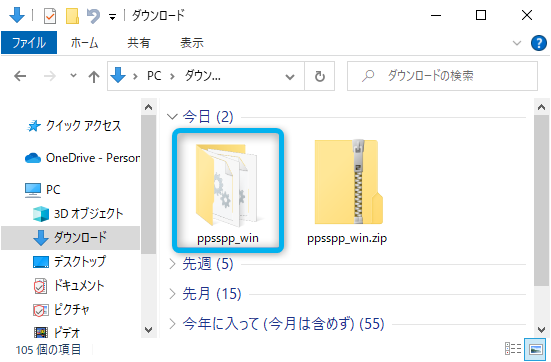Screen dimensions: 551x362
Task: Select PC in navigation pane
Action: [x=43, y=190]
